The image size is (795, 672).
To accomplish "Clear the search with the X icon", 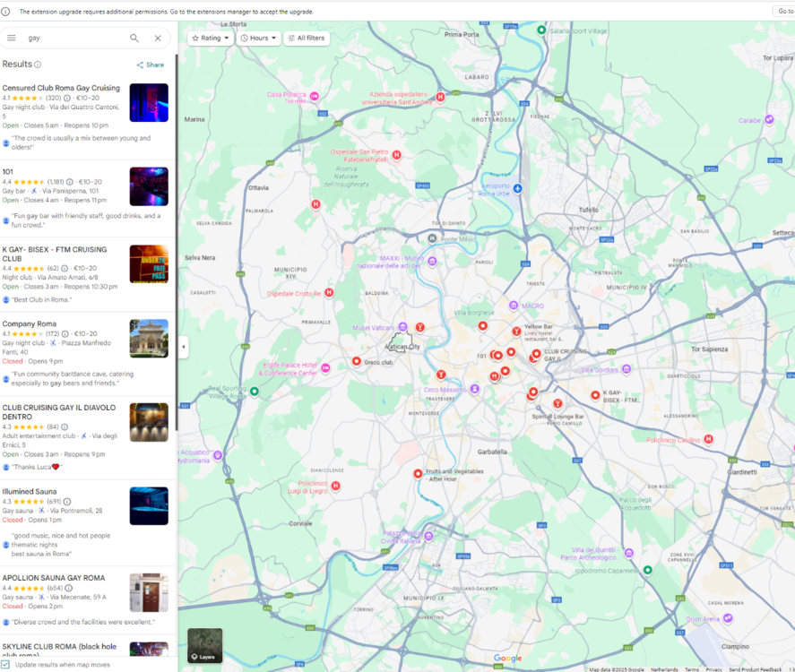I will tap(158, 38).
